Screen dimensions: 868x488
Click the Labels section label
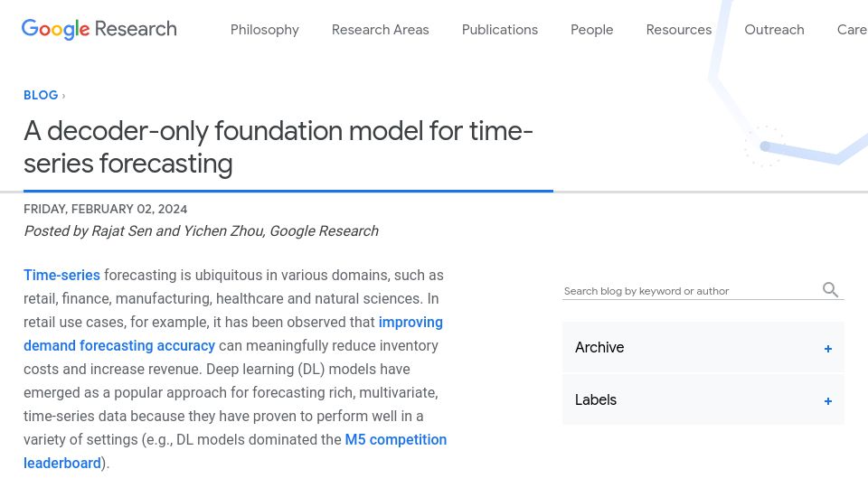tap(596, 400)
